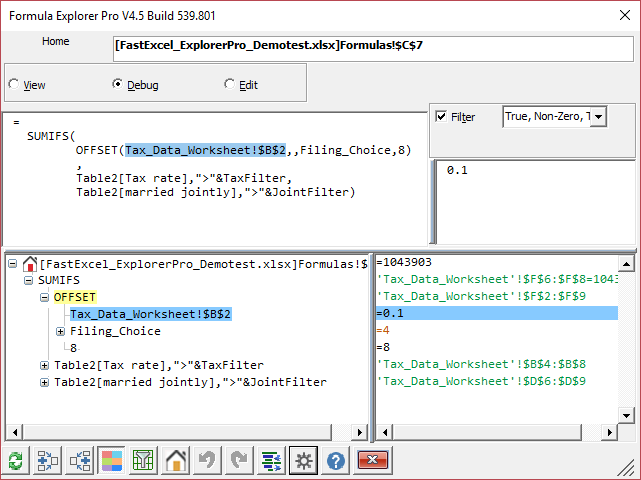Click the =1043903 result row
Screen dimensions: 641x480
497,262
